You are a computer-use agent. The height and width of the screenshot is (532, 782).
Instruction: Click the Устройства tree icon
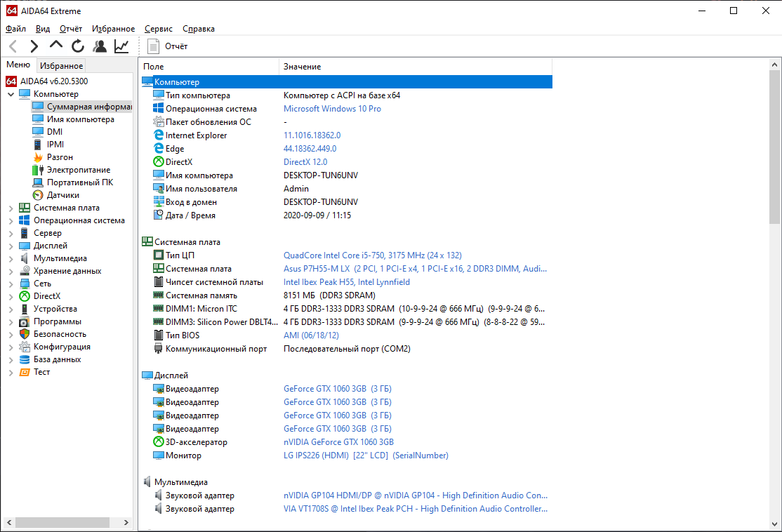(x=25, y=309)
